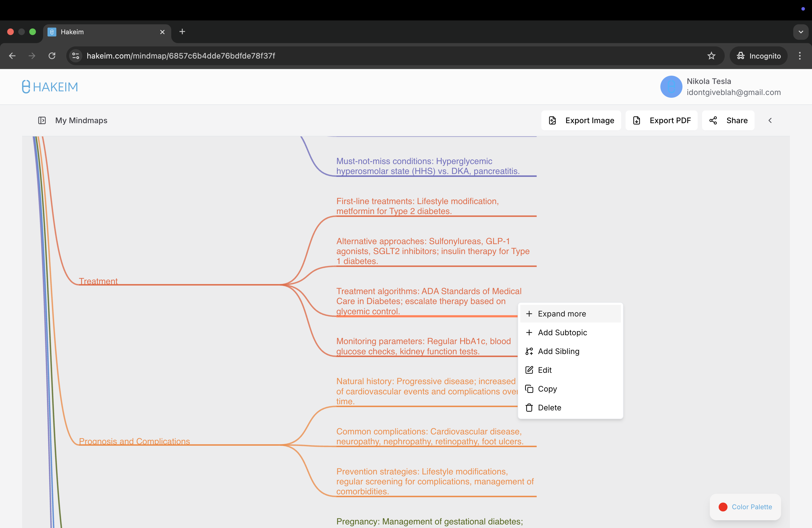Select the Common complications node text
This screenshot has height=528, width=812.
point(430,436)
